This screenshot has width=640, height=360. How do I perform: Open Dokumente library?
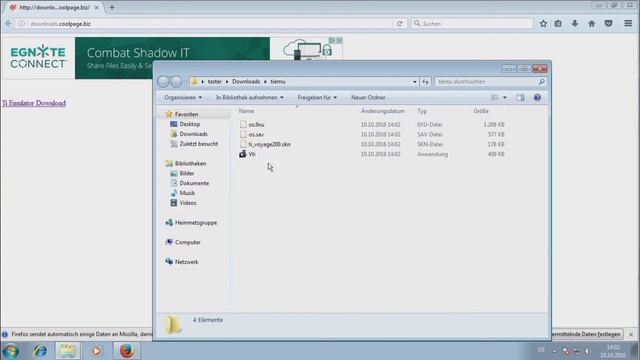click(x=194, y=183)
